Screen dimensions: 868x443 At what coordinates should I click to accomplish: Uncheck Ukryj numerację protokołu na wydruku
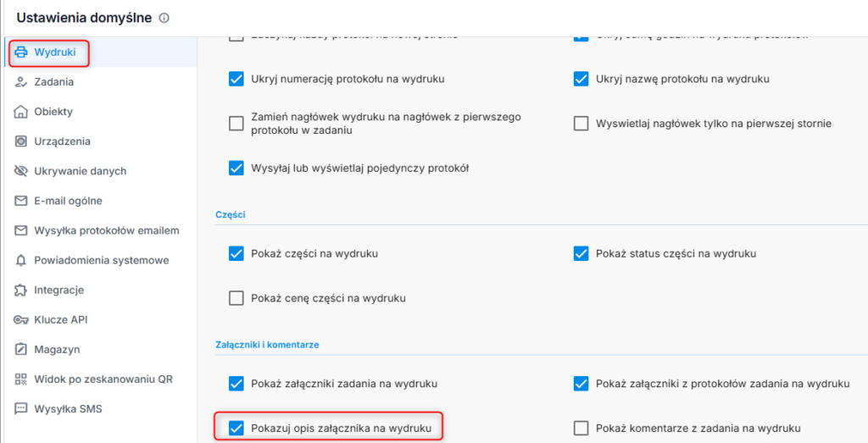pyautogui.click(x=236, y=79)
